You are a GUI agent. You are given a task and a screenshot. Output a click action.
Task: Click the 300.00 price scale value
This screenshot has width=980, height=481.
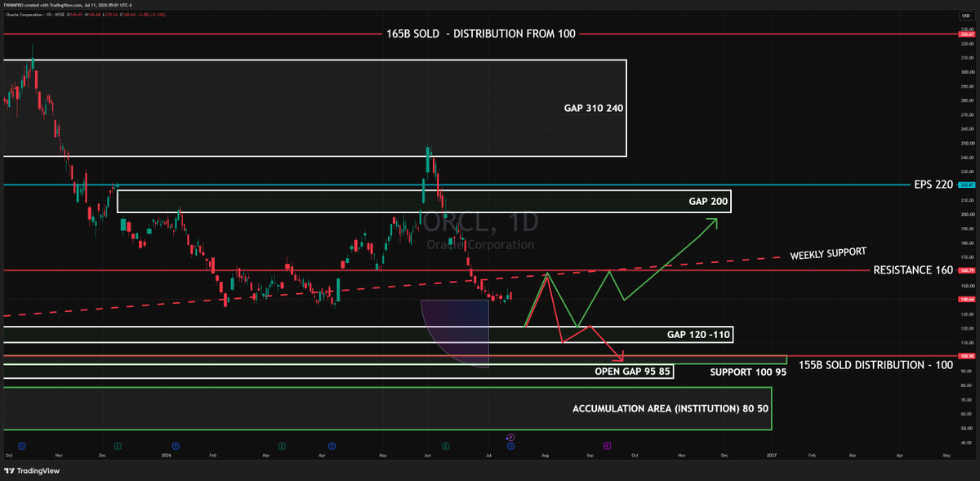coord(966,72)
